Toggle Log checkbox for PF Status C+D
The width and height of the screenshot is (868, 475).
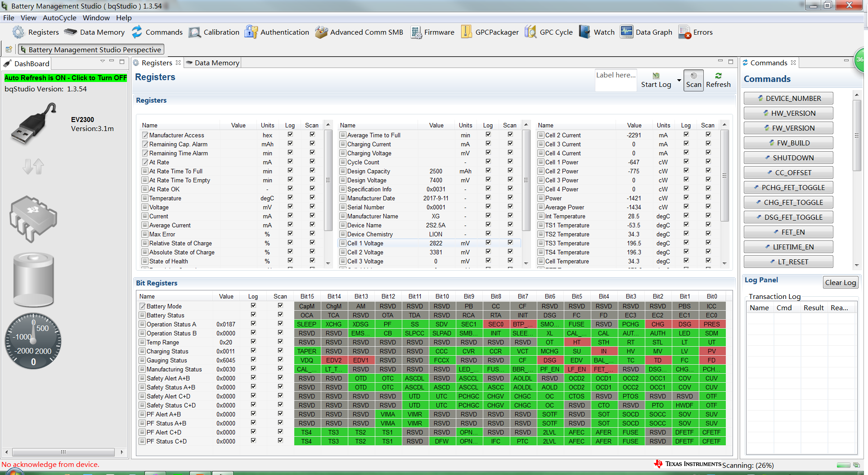pos(253,441)
